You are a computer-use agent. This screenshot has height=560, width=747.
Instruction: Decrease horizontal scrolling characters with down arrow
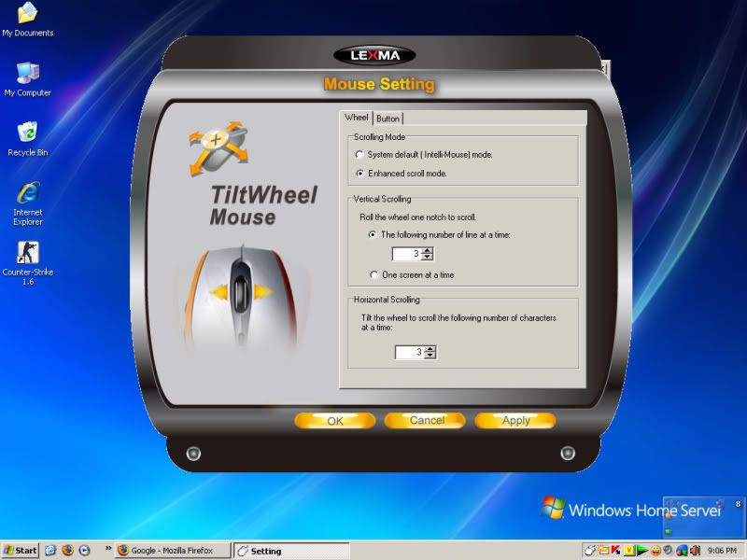(430, 356)
